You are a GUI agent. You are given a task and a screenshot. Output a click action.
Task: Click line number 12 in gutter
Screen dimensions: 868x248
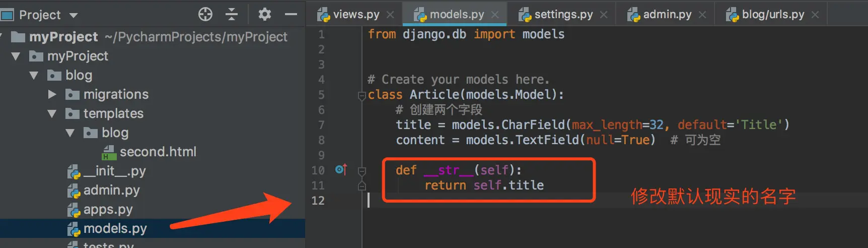click(318, 201)
